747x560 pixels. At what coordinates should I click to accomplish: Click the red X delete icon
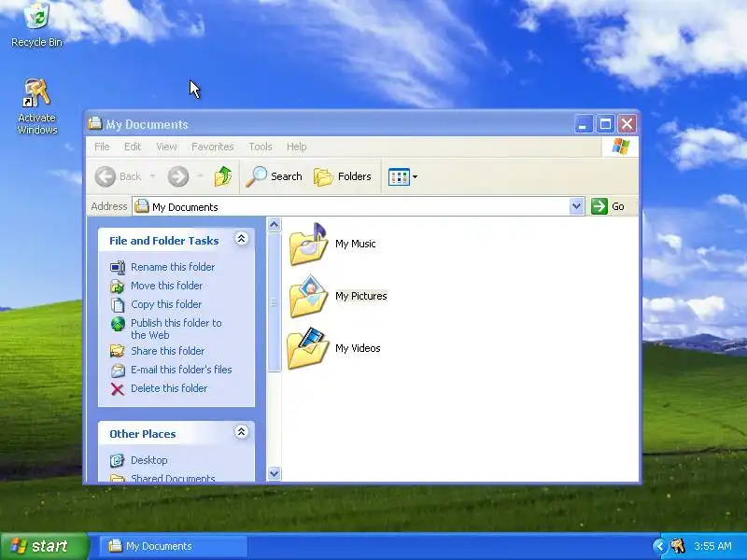point(118,389)
